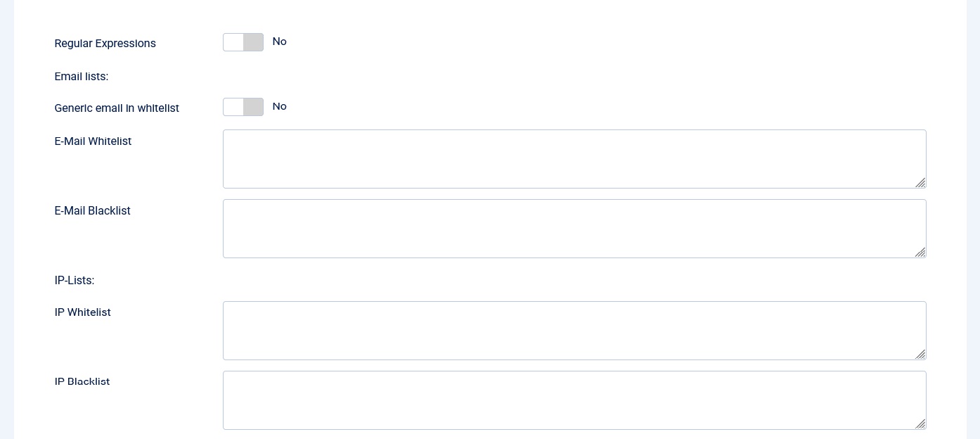Select the IP Blacklist text box
Screen dimensions: 980x439
click(x=574, y=400)
